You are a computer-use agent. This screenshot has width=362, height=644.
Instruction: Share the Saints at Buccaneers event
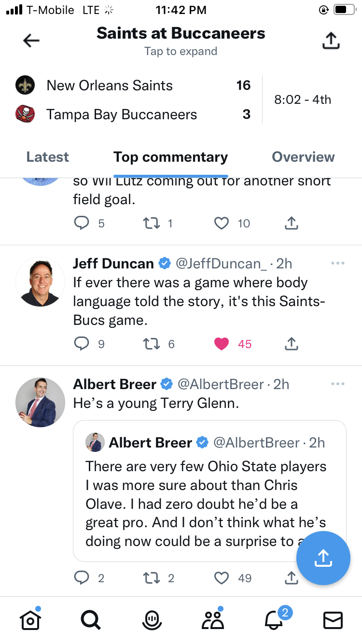pos(331,41)
